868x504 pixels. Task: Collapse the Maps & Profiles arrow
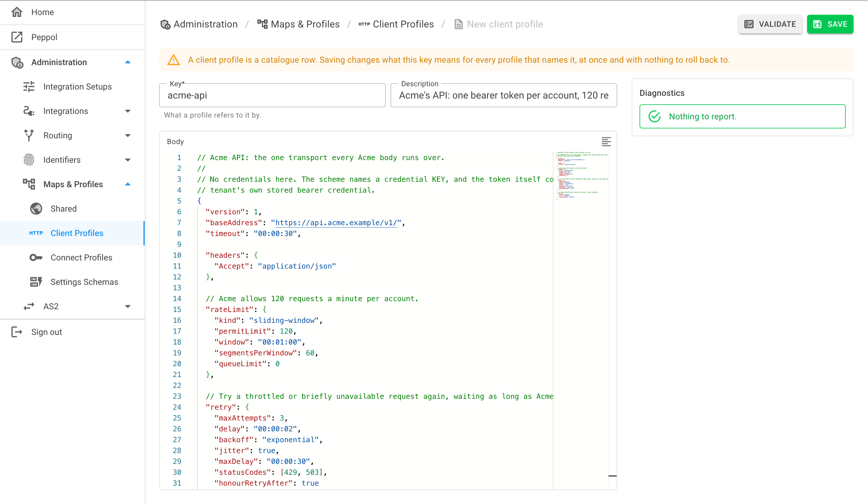coord(128,184)
